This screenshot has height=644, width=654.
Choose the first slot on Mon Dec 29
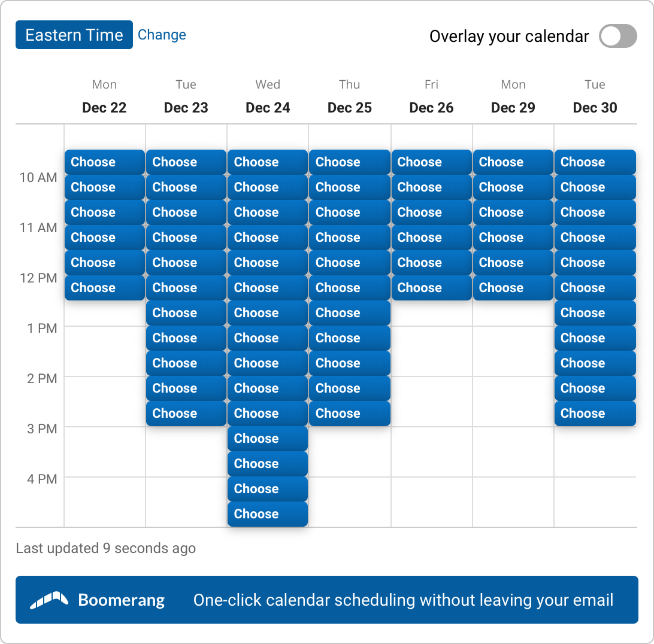tap(513, 162)
